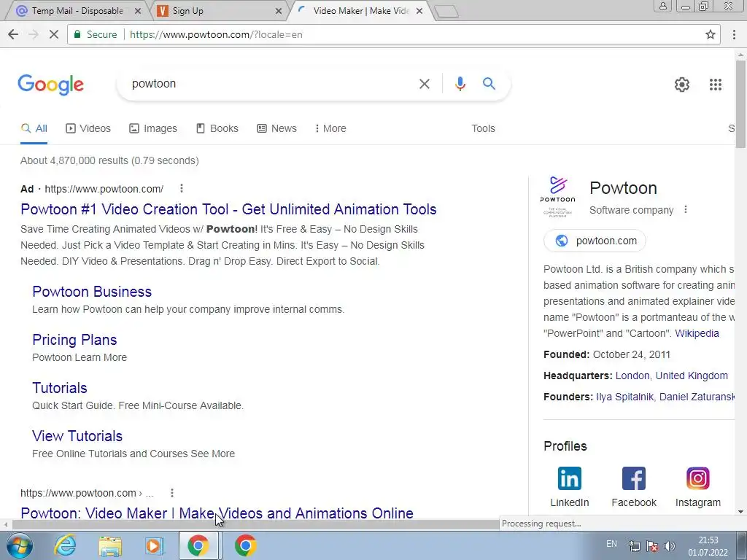This screenshot has width=747, height=560.
Task: Start voice search with the microphone icon
Action: tap(460, 84)
